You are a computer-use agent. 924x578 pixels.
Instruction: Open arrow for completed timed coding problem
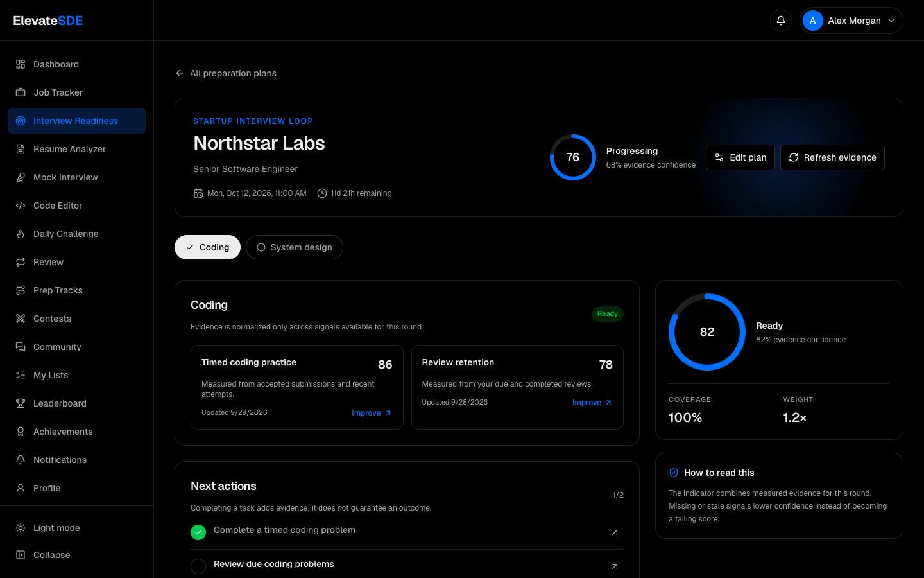(x=615, y=532)
